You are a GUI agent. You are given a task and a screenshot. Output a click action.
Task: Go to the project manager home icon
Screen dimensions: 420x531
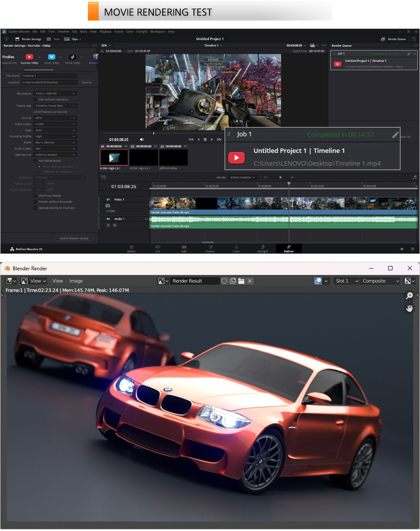[402, 249]
